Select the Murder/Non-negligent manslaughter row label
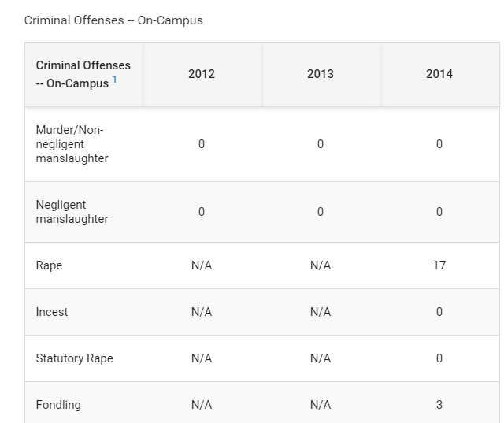This screenshot has width=504, height=423. (72, 144)
